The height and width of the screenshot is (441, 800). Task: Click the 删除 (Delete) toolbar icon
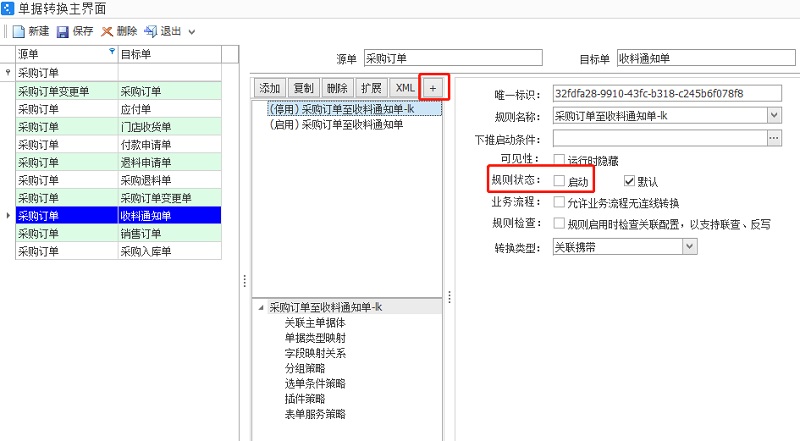pos(108,31)
